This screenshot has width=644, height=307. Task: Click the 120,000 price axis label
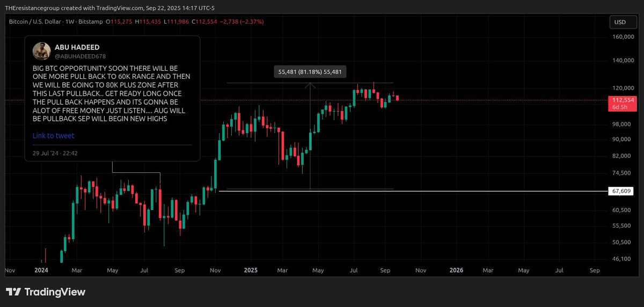coord(623,88)
